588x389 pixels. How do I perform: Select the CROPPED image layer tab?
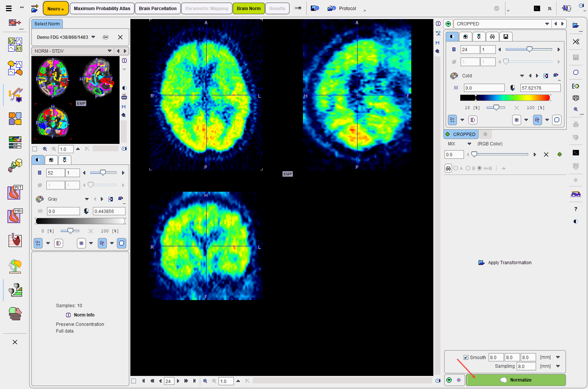click(x=461, y=135)
